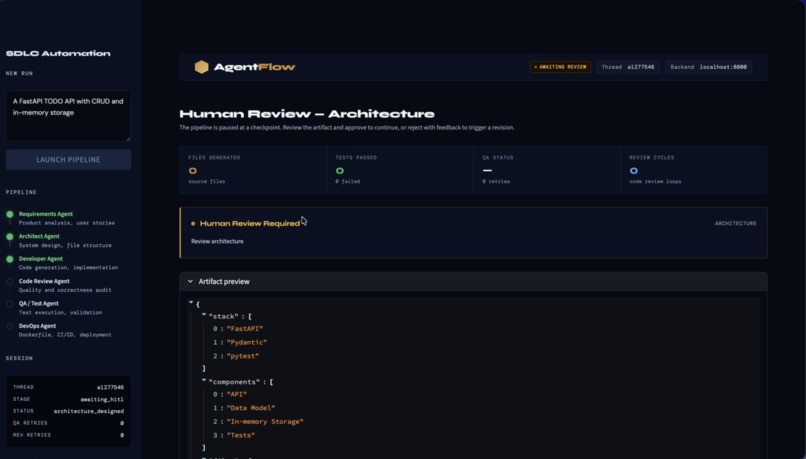Click the Code Review Agent status dot
806x459 pixels.
[x=10, y=281]
